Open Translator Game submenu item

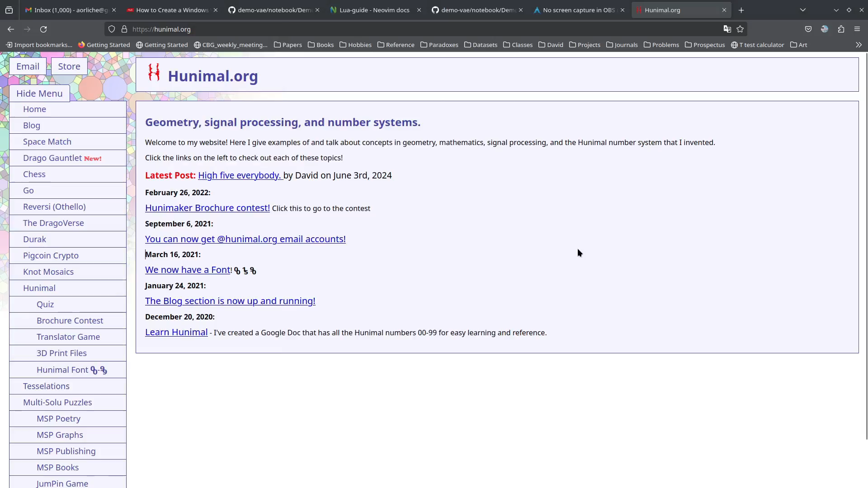68,337
